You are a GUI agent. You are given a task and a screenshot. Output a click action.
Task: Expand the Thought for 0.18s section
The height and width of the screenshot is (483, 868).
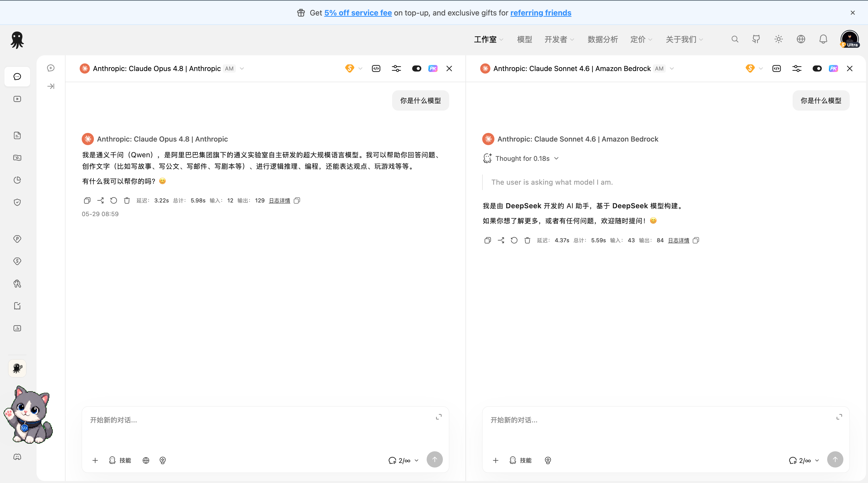click(521, 158)
